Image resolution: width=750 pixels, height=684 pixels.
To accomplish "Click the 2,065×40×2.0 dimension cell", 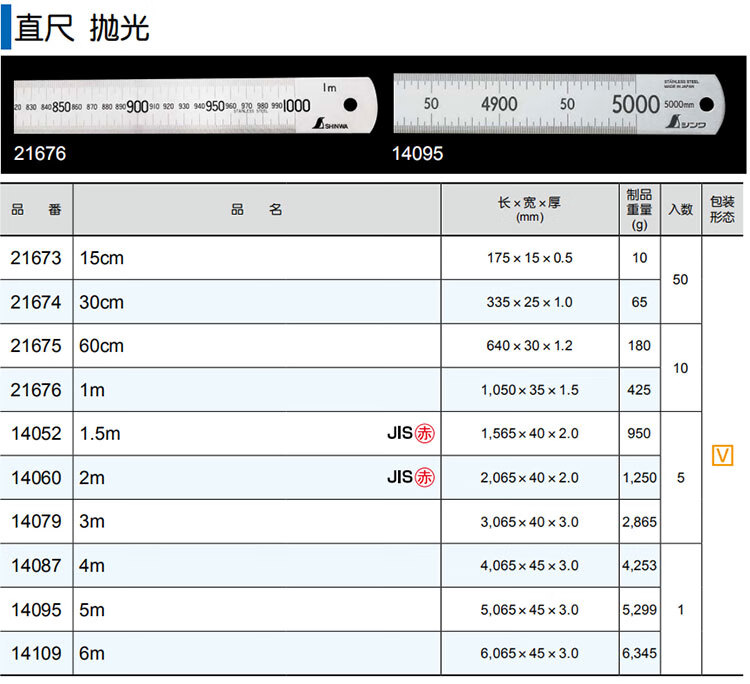I will click(529, 478).
